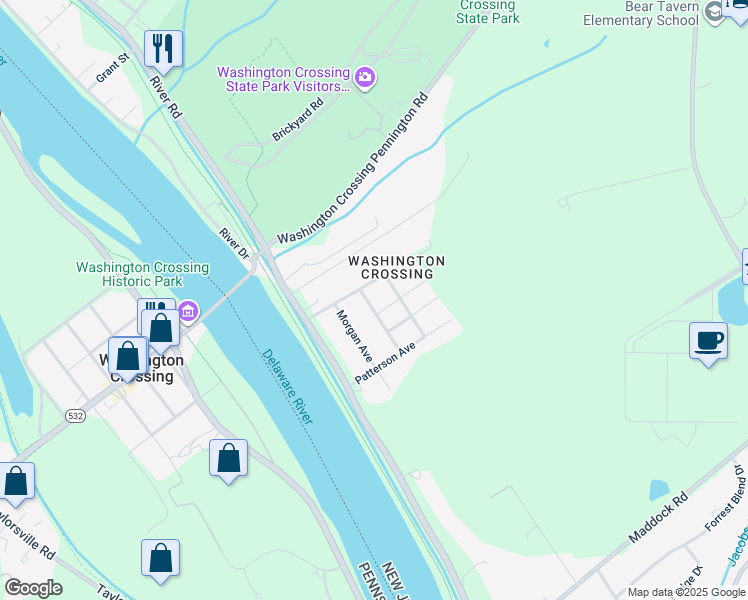Open the Bear Tavern Elementary School marker
Screen dimensions: 748x600
[x=714, y=12]
